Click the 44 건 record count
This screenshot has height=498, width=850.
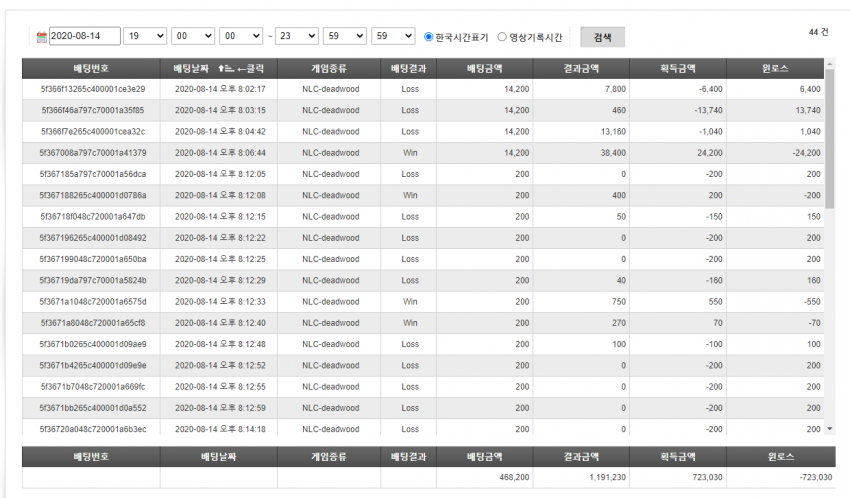click(819, 33)
